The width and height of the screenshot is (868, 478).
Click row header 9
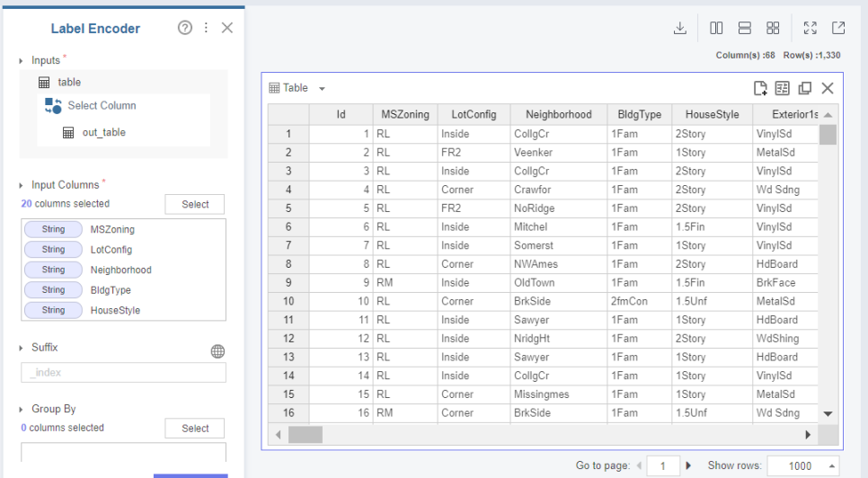pyautogui.click(x=288, y=283)
